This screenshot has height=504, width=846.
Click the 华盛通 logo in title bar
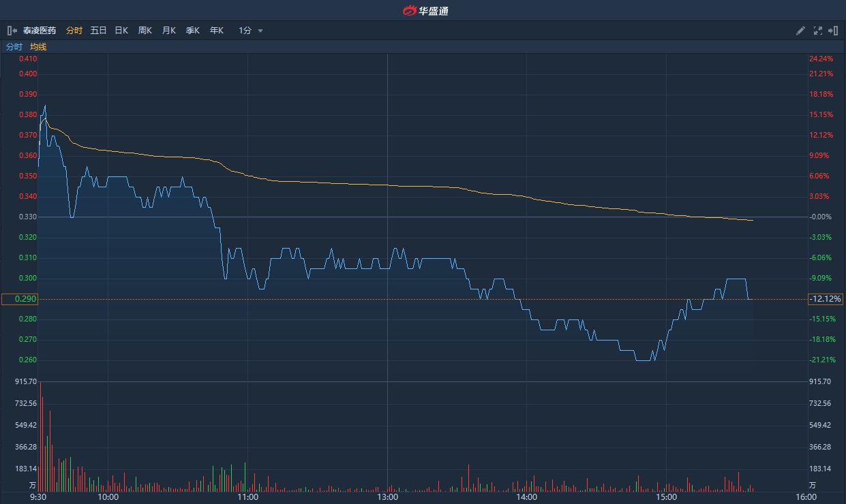pyautogui.click(x=425, y=10)
